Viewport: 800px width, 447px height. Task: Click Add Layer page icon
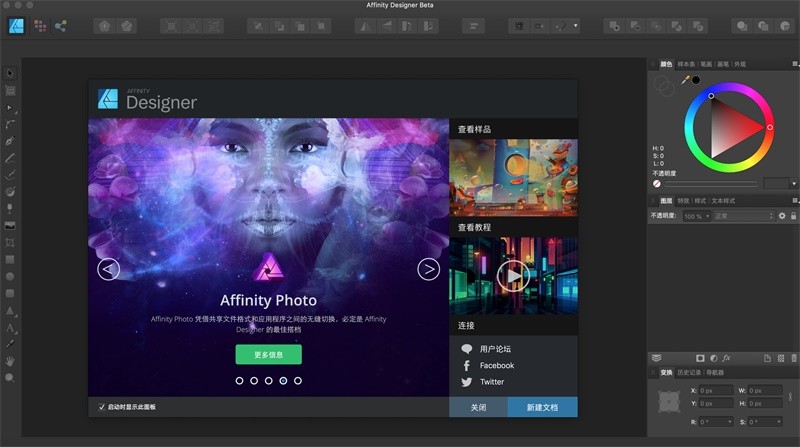pos(767,358)
